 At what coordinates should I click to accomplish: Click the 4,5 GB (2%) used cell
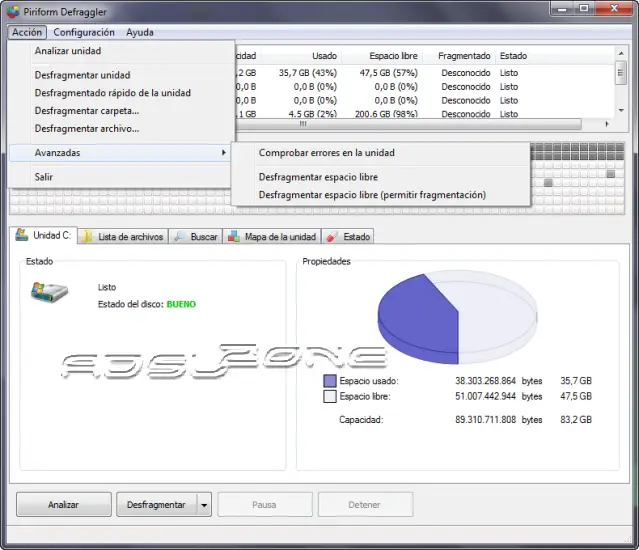tap(313, 114)
